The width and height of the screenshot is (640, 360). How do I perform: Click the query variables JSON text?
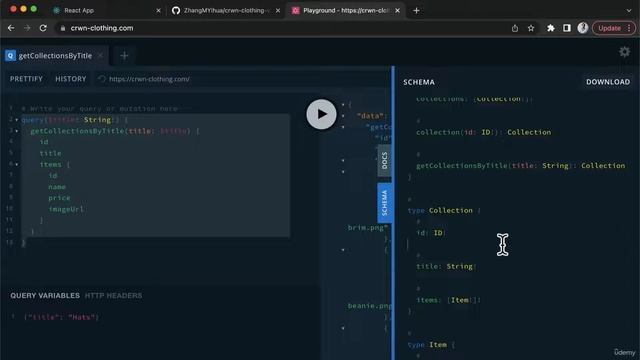coord(61,317)
